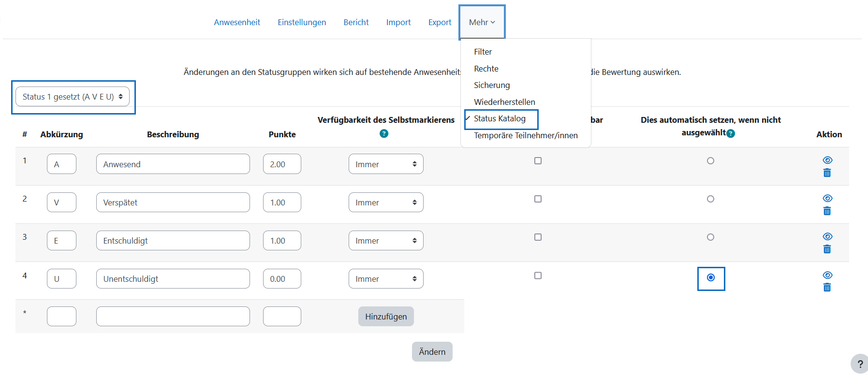Screen dimensions: 868x377
Task: Click the Hinzufügen button
Action: [x=386, y=317]
